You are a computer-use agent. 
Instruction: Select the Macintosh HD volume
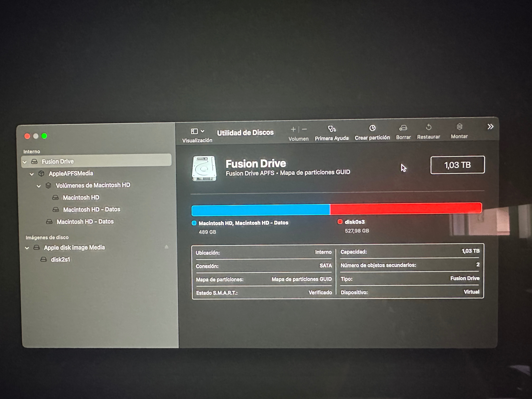tap(81, 198)
